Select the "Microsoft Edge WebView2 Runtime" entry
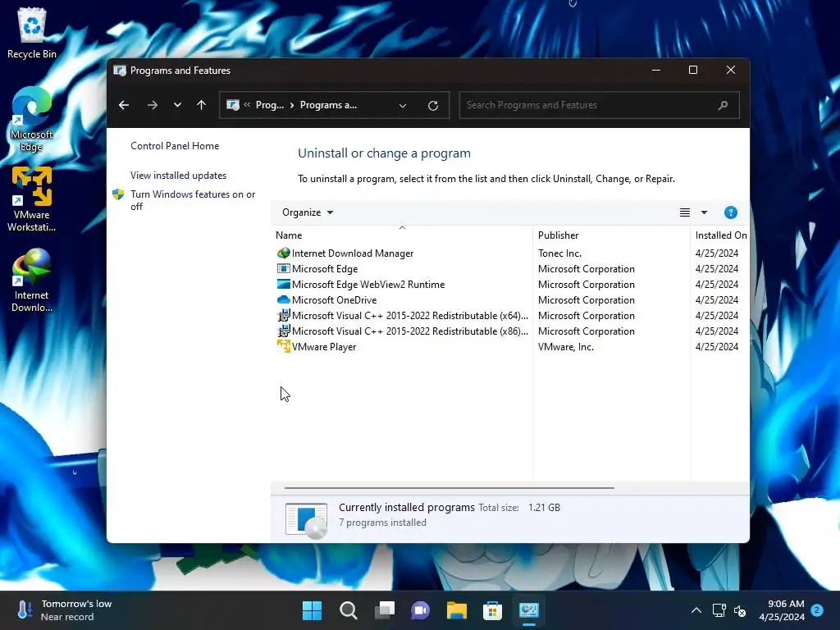Screen dimensions: 840x630 pos(368,285)
